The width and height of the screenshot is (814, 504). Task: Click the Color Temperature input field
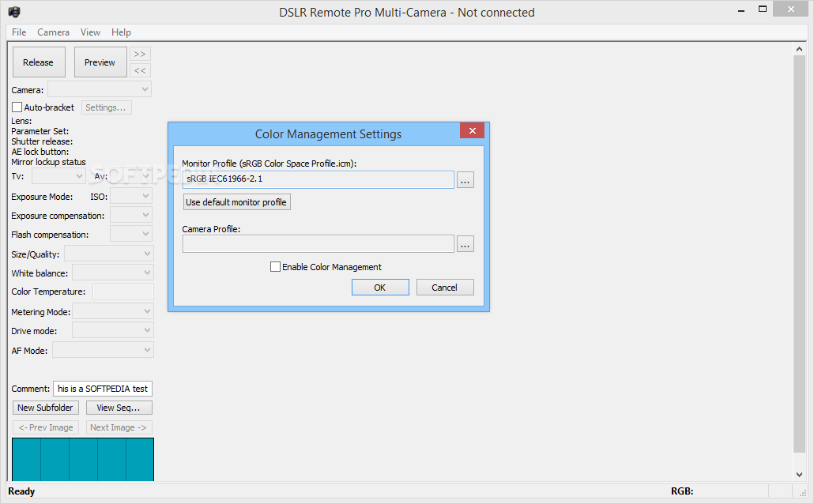tap(122, 291)
